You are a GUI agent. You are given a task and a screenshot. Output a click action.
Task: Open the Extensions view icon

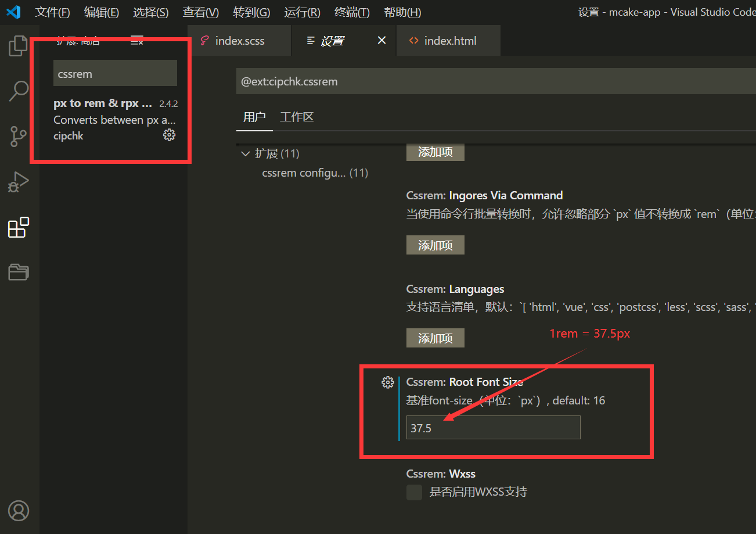(x=19, y=227)
